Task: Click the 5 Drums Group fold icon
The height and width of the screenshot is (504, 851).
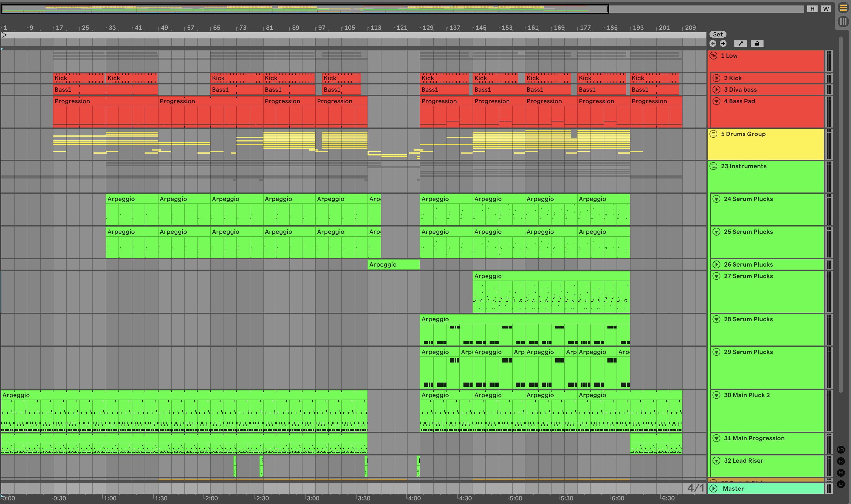Action: (713, 134)
